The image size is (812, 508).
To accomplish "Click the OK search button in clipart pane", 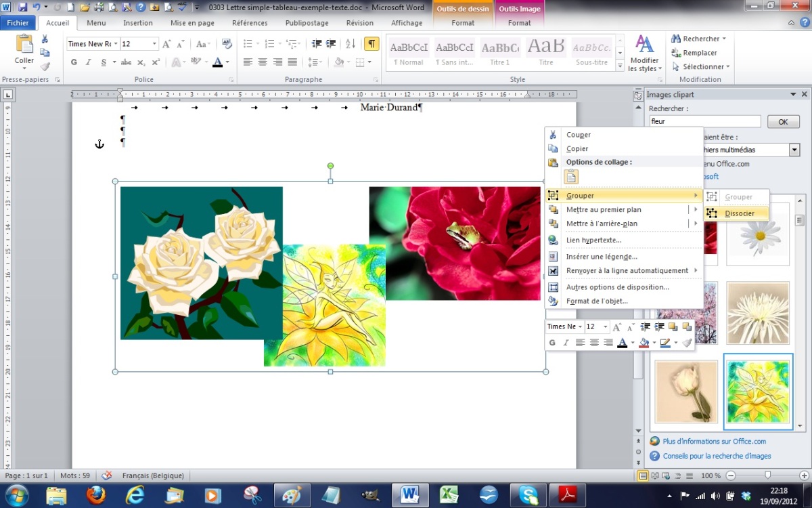I will point(783,122).
